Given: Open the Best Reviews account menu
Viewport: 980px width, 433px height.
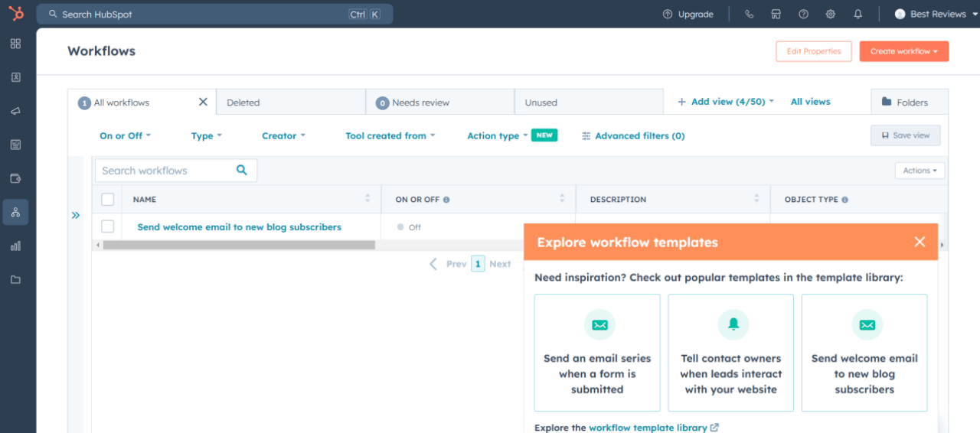Looking at the screenshot, I should [x=935, y=14].
